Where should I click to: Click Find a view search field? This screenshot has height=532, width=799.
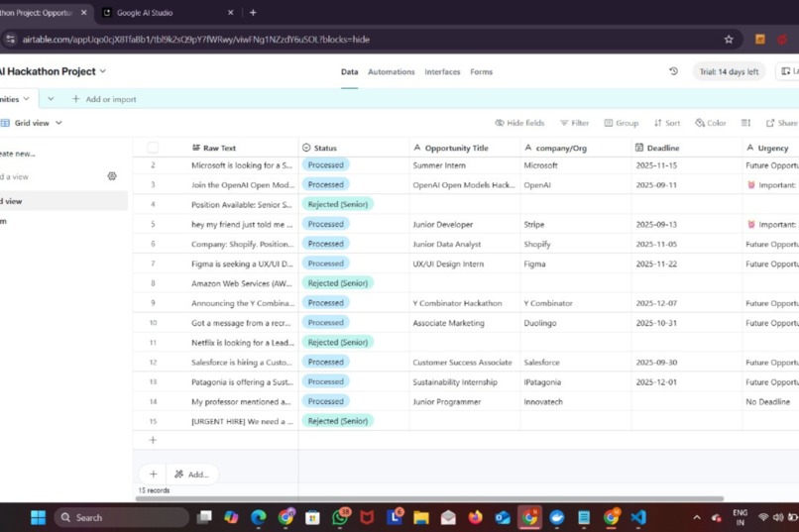51,176
